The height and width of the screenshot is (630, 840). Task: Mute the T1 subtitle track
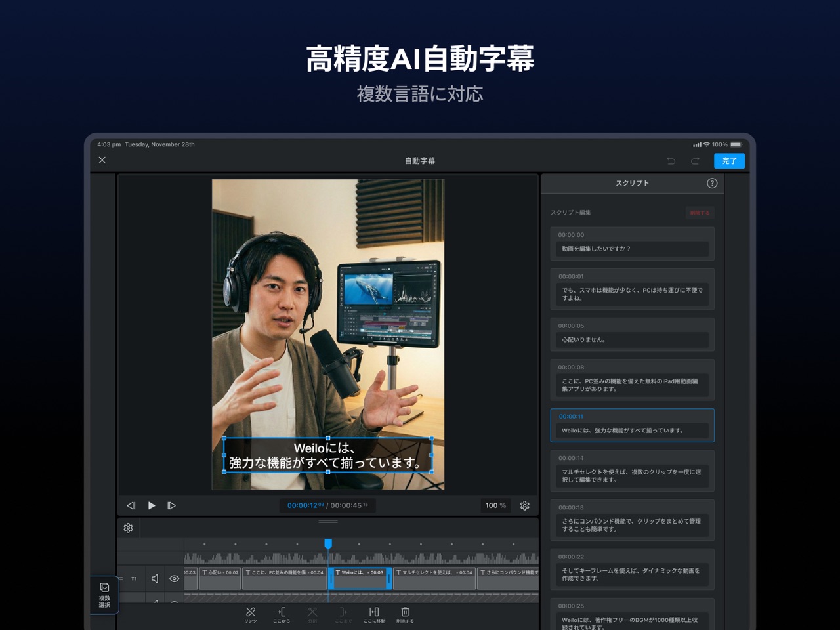[155, 579]
